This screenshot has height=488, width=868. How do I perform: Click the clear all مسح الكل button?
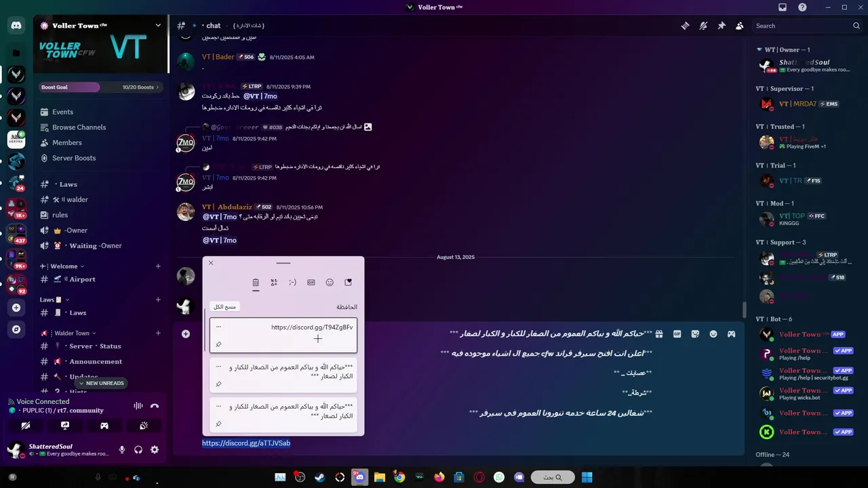pos(224,306)
